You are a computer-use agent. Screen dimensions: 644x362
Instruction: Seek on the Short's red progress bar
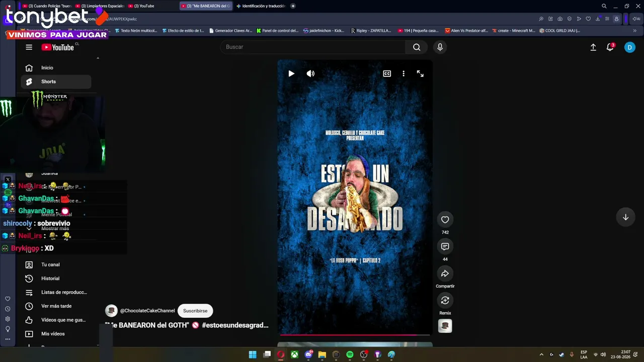click(x=355, y=334)
